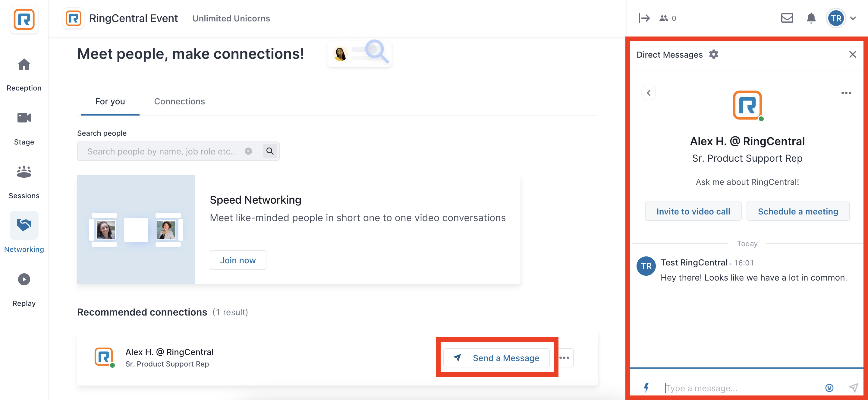Click the Sessions label in sidebar
The height and width of the screenshot is (400, 868).
[24, 195]
